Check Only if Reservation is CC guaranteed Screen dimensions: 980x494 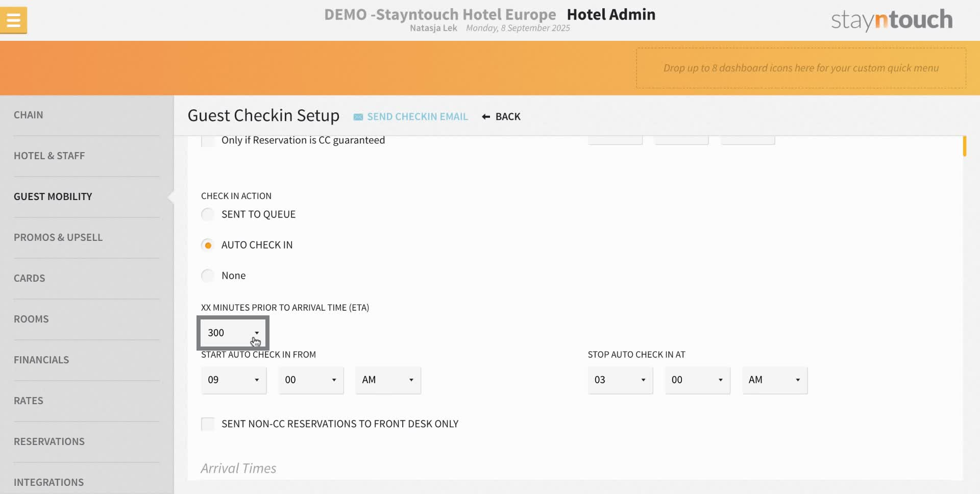tap(207, 140)
